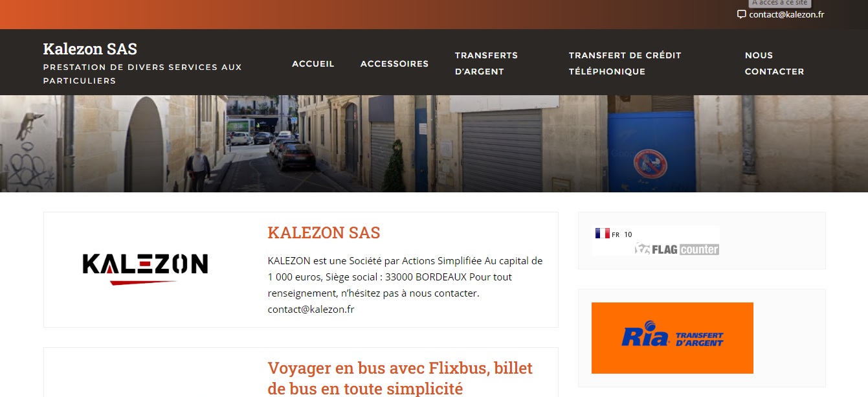Click the Ria logo on the orange banner
The image size is (868, 397).
(x=645, y=337)
